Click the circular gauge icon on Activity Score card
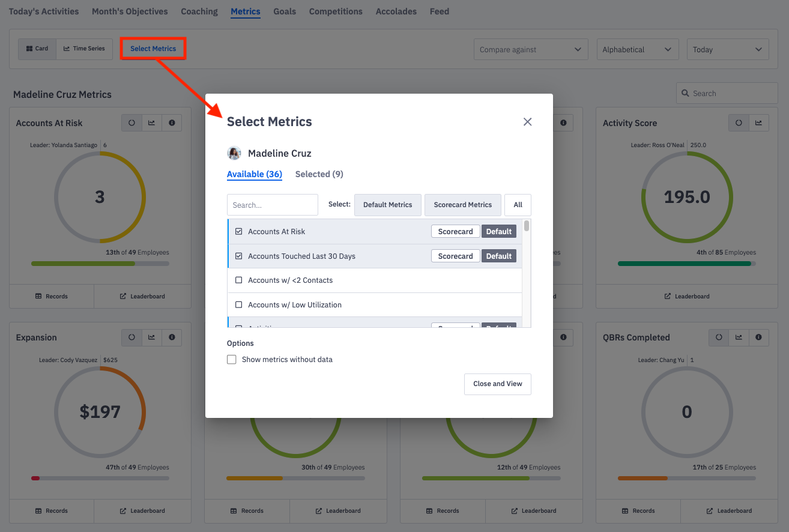789x532 pixels. pos(739,123)
